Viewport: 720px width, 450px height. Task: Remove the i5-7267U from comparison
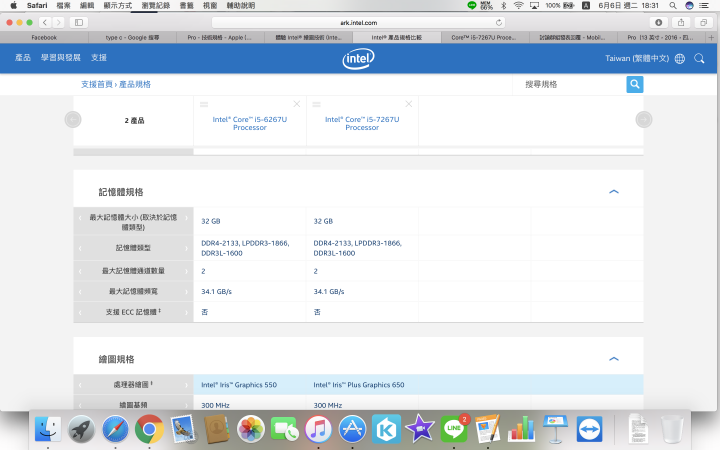pyautogui.click(x=409, y=104)
